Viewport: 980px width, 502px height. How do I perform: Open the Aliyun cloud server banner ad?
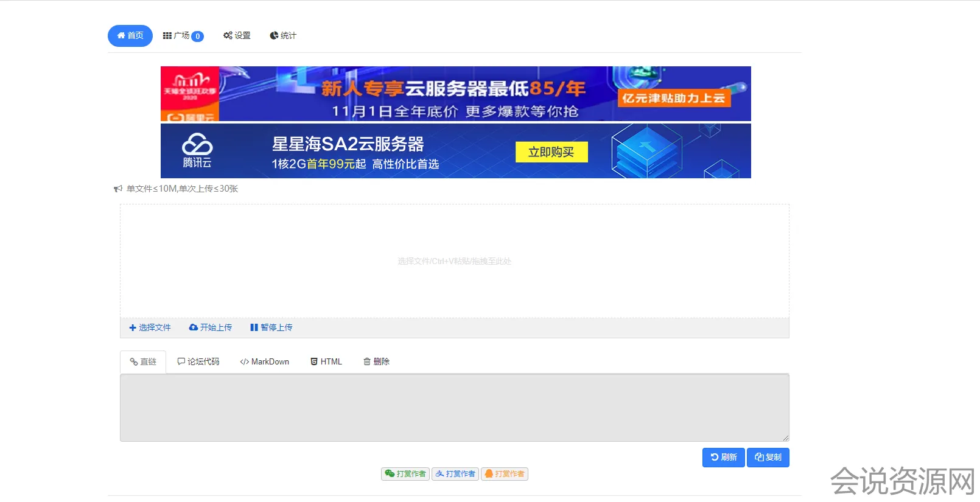pos(455,94)
